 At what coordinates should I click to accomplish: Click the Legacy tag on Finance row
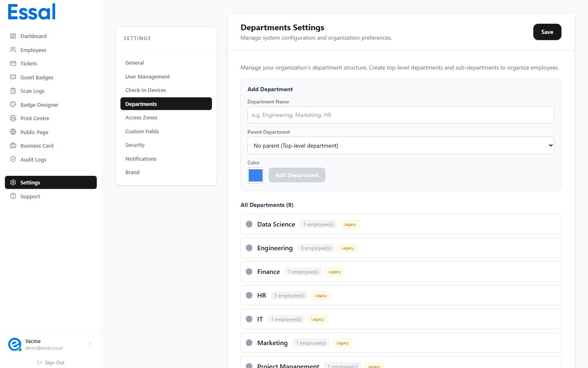tap(334, 272)
